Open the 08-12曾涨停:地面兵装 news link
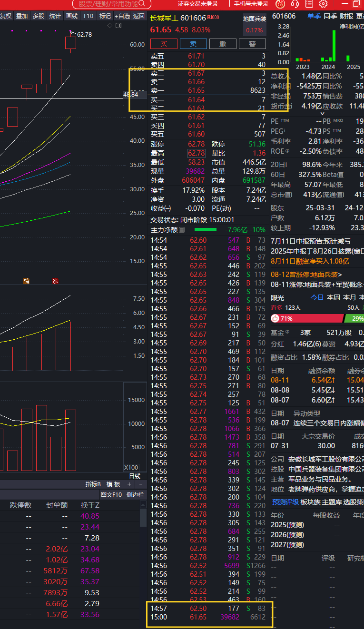The height and width of the screenshot is (629, 364). coord(306,275)
